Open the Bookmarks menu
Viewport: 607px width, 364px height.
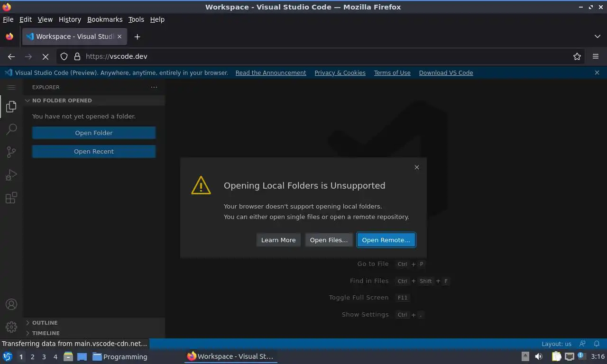point(105,19)
